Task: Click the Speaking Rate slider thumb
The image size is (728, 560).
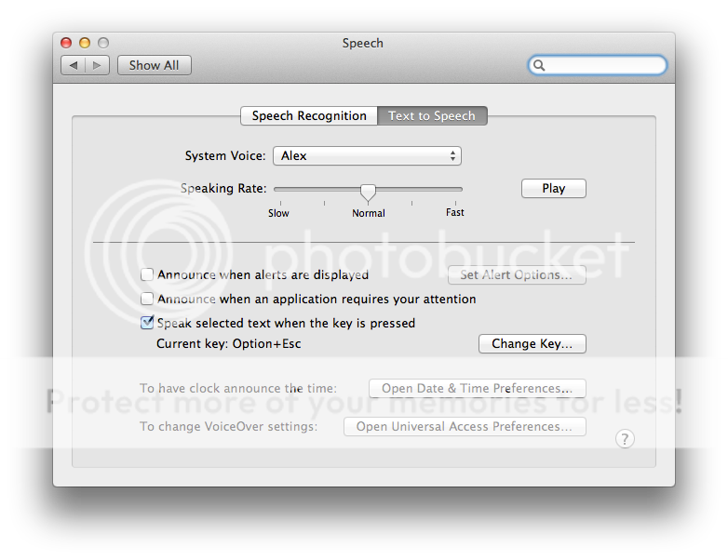Action: (x=368, y=193)
